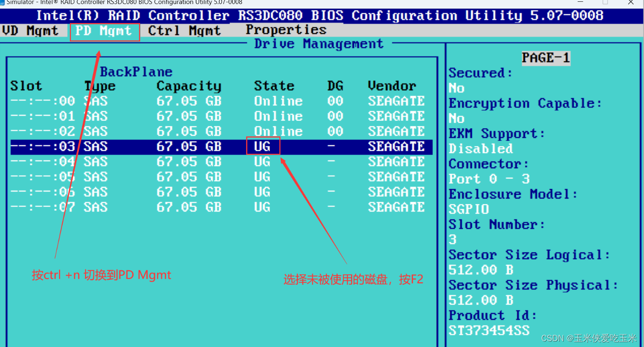
Task: Click the Enclosure Model: label
Action: [513, 194]
